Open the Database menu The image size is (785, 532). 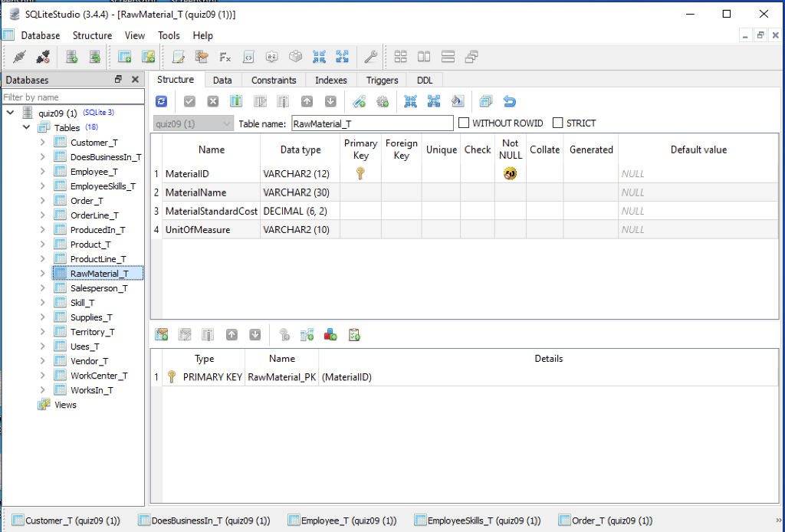41,35
